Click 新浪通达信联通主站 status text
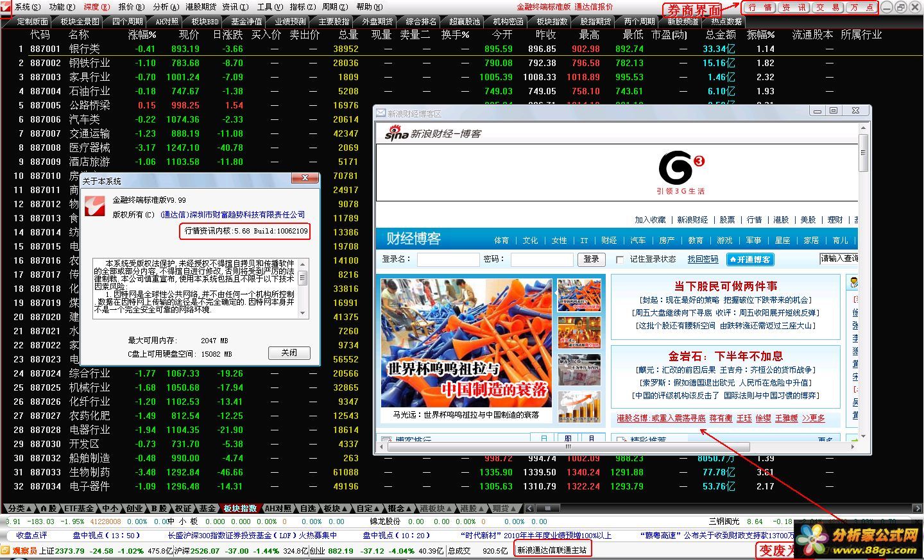This screenshot has height=560, width=924. (552, 550)
